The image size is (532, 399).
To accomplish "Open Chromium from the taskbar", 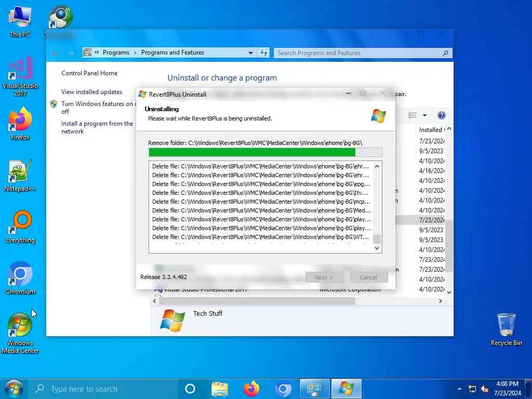I will click(x=283, y=389).
